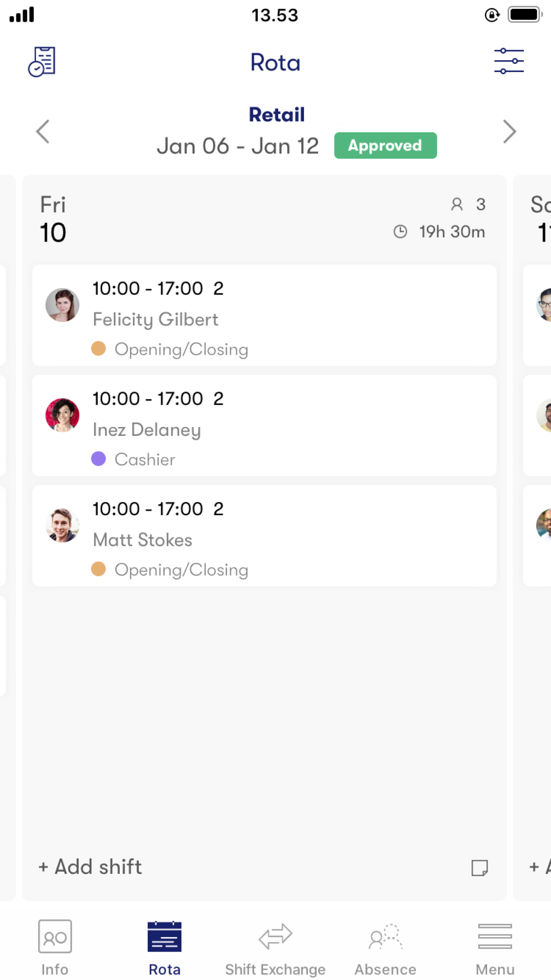Navigate to the next week with right chevron
Screen dimensions: 551x980
(x=509, y=131)
